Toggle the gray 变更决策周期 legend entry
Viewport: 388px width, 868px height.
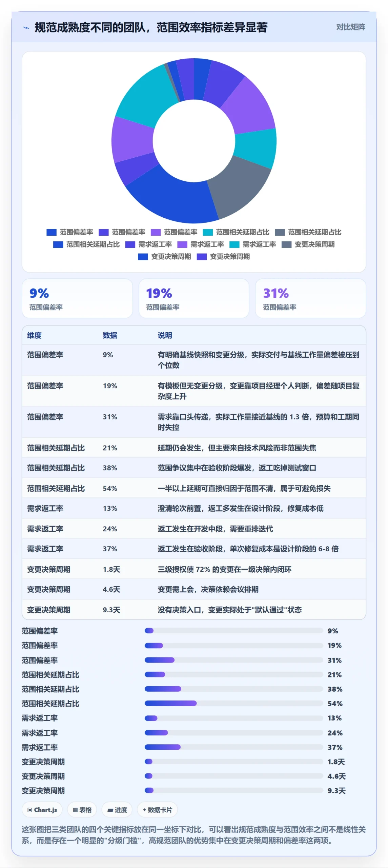coord(308,244)
